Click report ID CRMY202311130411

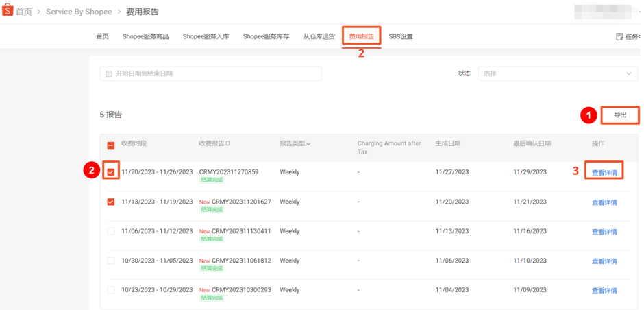(241, 231)
